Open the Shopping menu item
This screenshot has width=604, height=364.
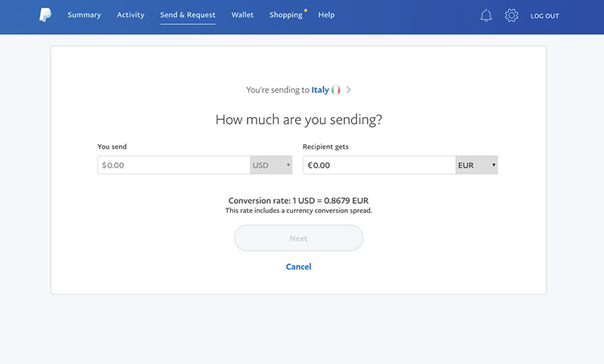[286, 14]
